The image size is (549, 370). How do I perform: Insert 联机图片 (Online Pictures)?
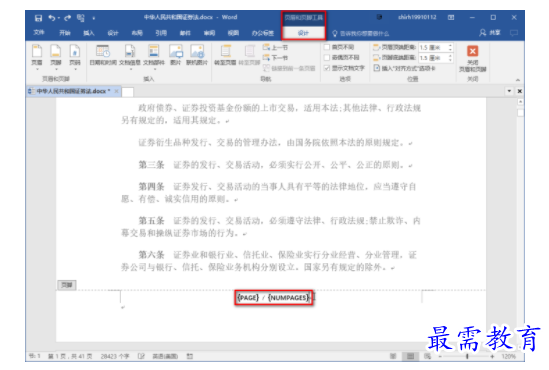click(x=197, y=56)
